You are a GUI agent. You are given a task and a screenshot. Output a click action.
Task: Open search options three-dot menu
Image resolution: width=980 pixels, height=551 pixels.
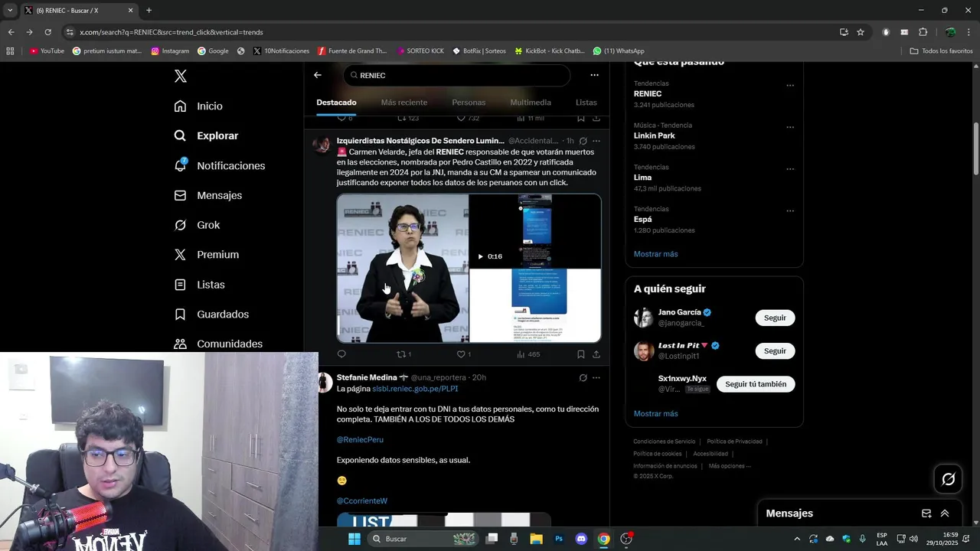(594, 75)
